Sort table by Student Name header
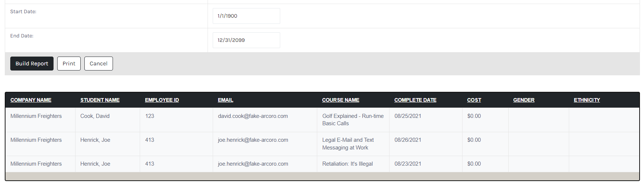 (100, 100)
